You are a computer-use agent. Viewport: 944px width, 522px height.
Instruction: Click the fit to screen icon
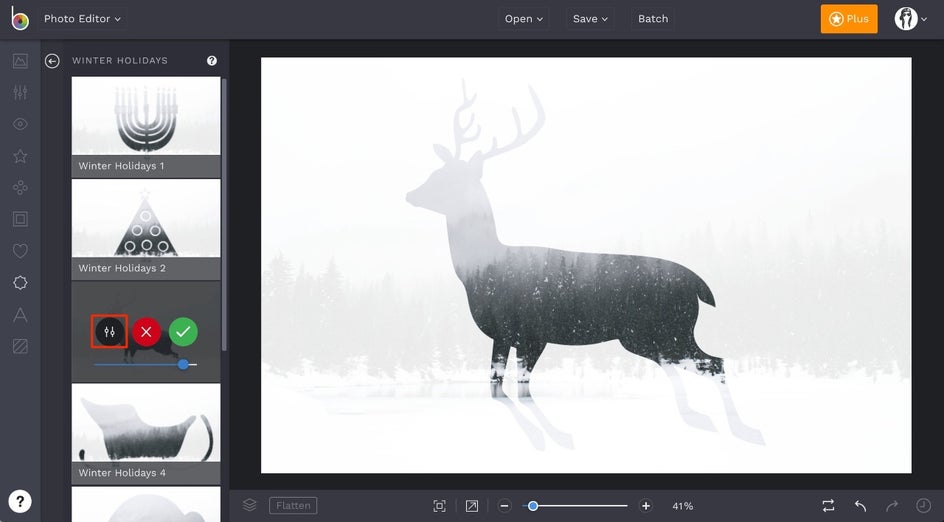coord(439,506)
